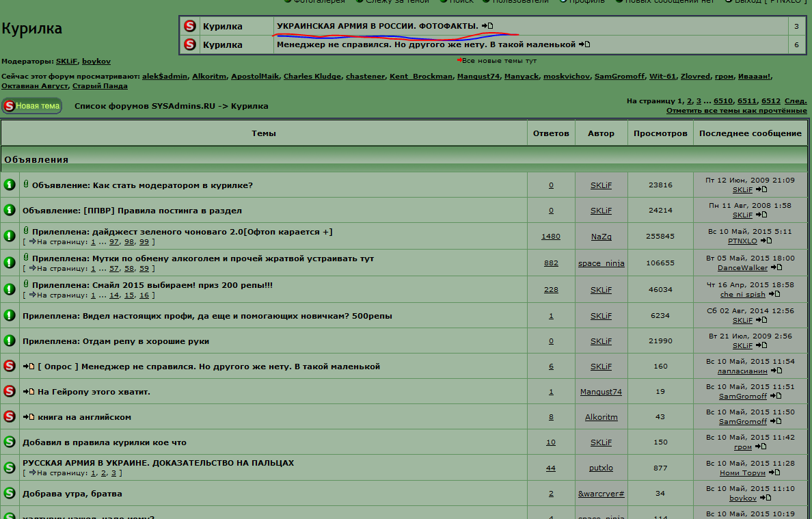
Task: Click sticky icon for Видел настоящих профи topic
Action: click(x=10, y=315)
